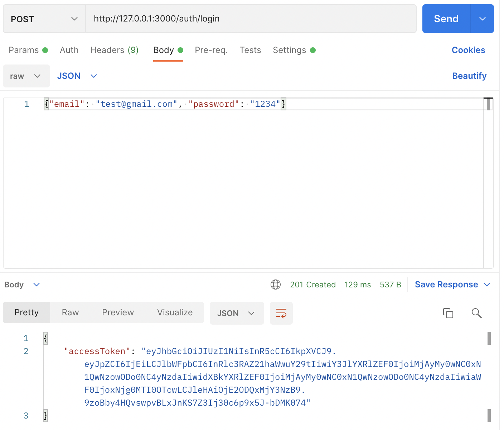
Task: Beautify the request body JSON
Action: tap(469, 76)
